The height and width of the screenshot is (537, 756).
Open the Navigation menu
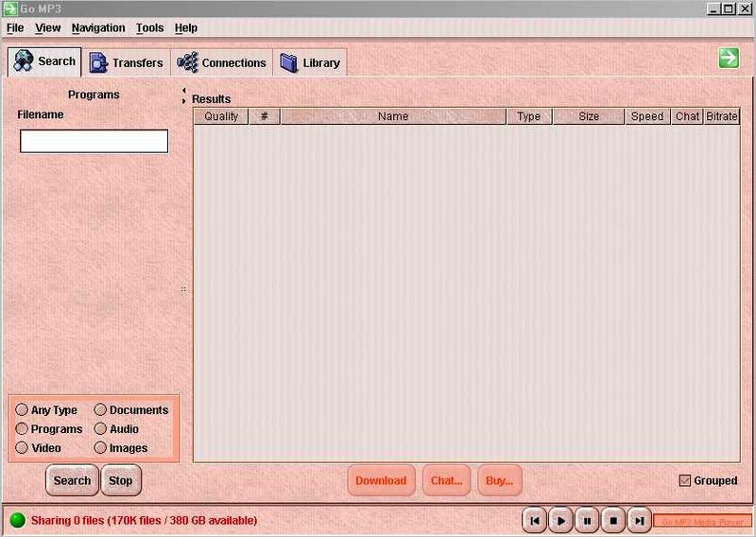tap(98, 28)
